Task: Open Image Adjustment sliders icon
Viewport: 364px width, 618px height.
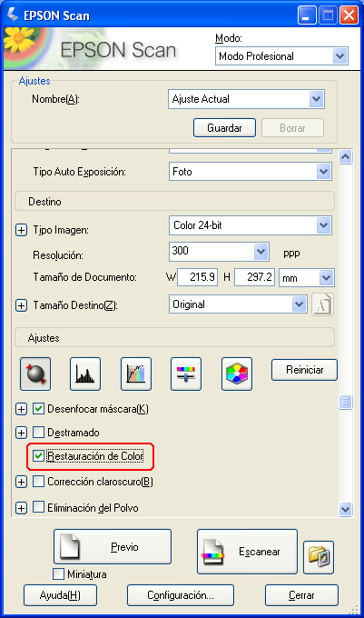Action: tap(186, 374)
